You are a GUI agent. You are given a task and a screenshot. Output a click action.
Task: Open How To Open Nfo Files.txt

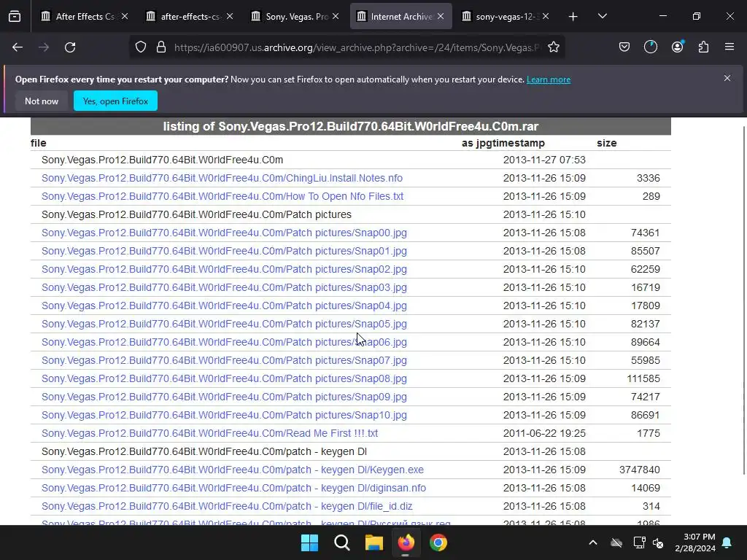coord(222,196)
